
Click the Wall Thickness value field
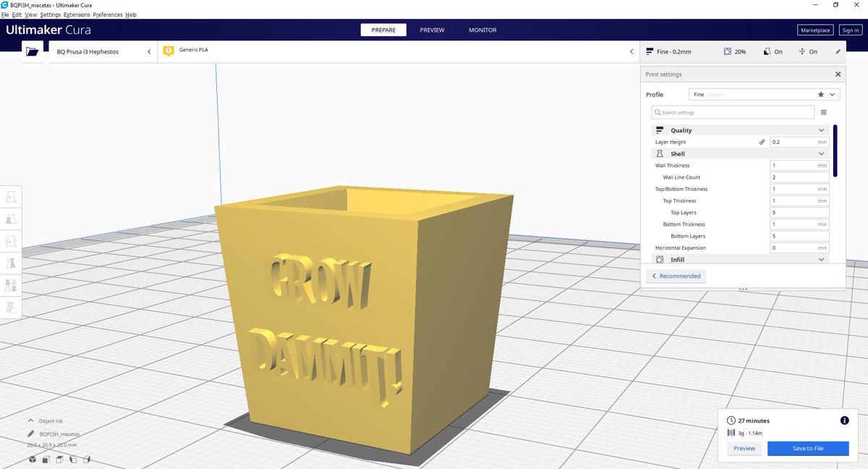point(799,166)
